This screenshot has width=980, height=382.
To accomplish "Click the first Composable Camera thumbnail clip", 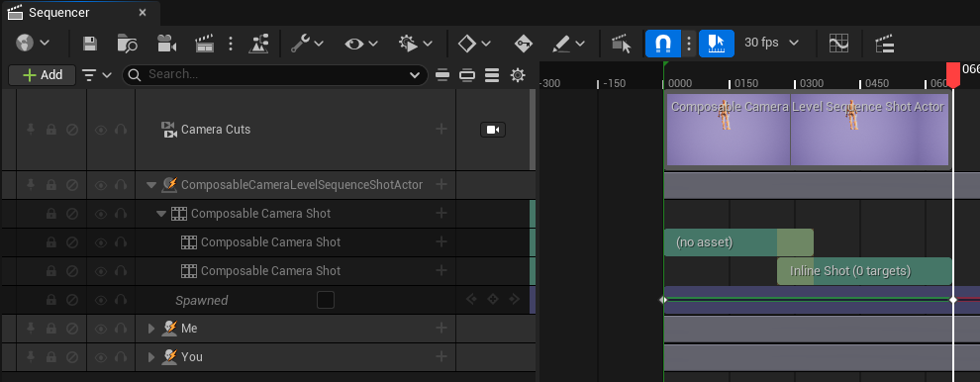I will point(729,130).
